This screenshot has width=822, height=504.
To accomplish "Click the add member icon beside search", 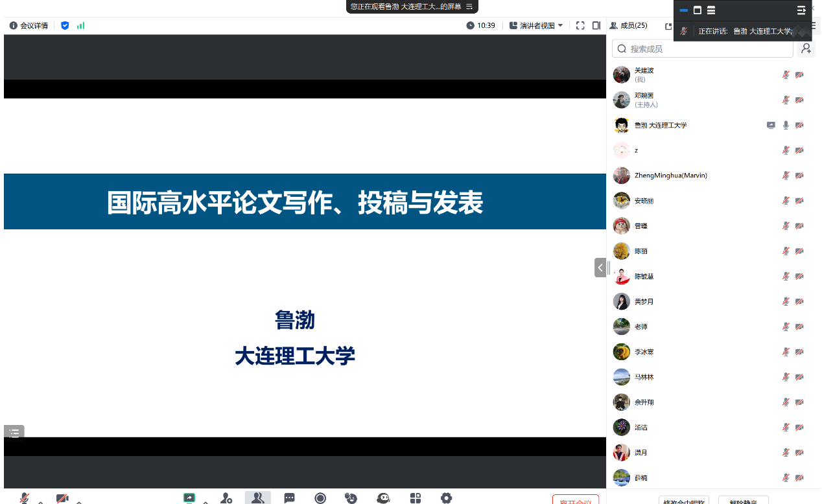I will point(806,49).
